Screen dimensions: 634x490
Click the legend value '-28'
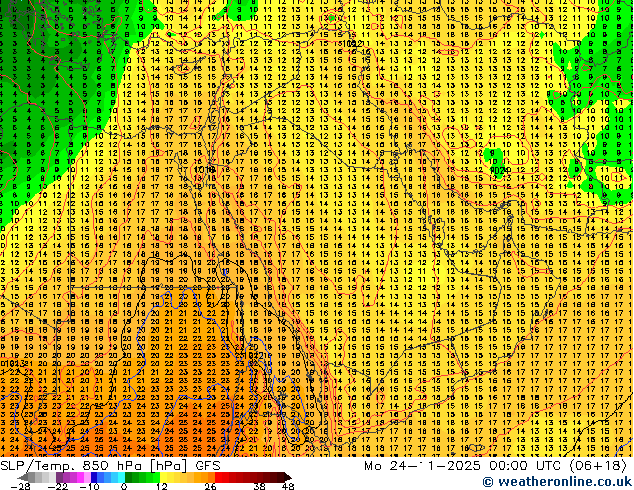(x=20, y=486)
